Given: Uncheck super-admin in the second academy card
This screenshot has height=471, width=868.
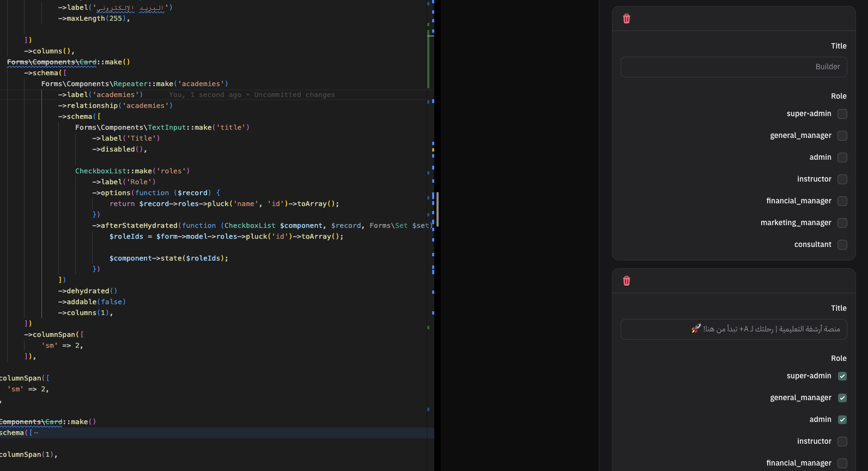Looking at the screenshot, I should tap(842, 376).
